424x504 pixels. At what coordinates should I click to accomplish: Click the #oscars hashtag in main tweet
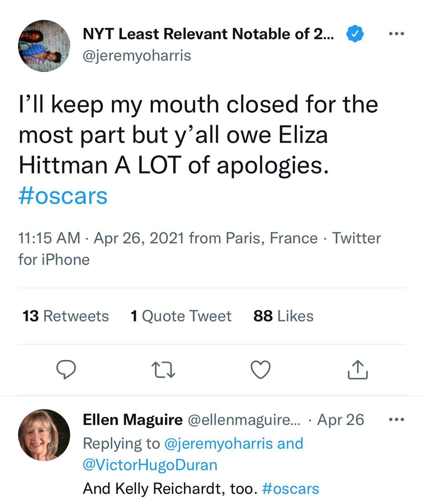pos(63,196)
